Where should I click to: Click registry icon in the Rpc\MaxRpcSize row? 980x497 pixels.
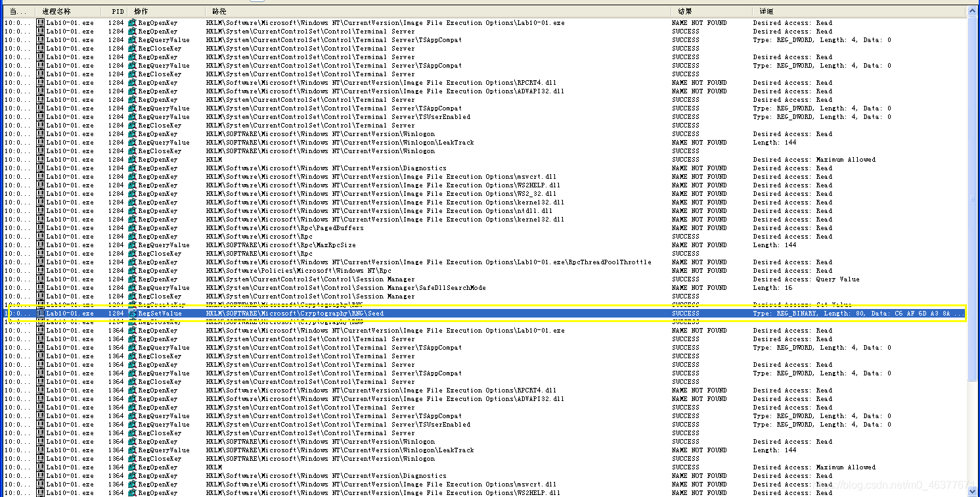click(x=132, y=245)
